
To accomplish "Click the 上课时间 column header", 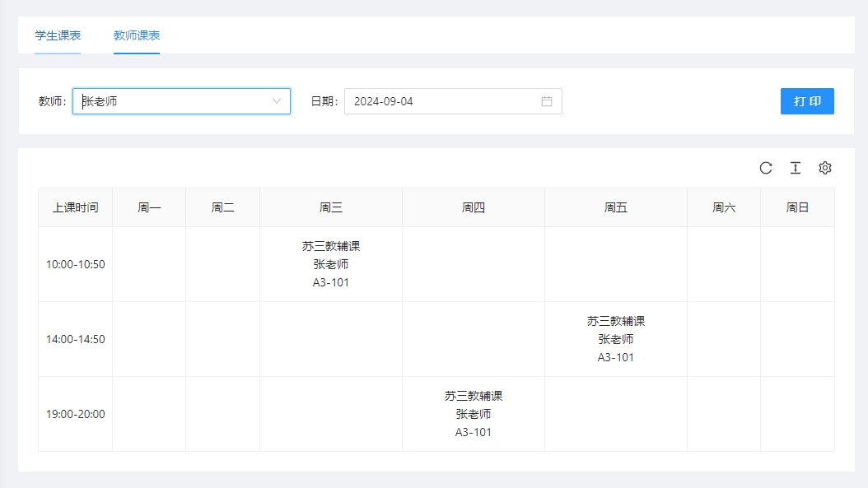I will pyautogui.click(x=76, y=207).
